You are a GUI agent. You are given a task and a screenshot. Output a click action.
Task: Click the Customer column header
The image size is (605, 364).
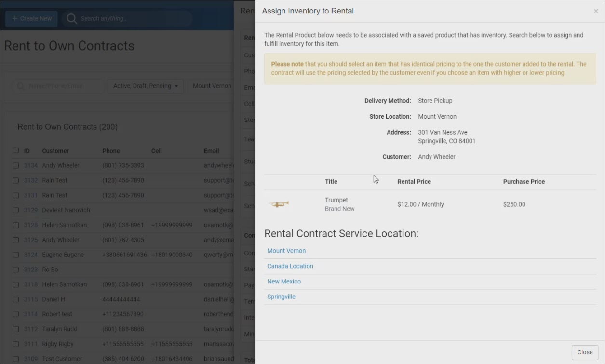coord(55,151)
